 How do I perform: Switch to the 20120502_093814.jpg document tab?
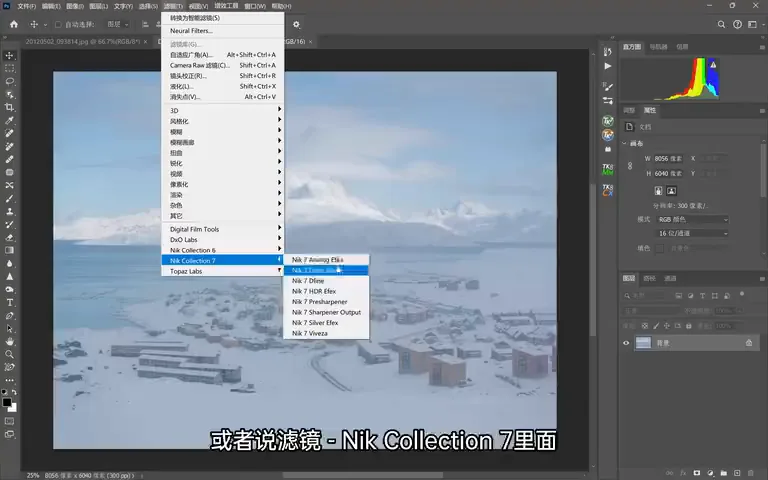(x=83, y=42)
